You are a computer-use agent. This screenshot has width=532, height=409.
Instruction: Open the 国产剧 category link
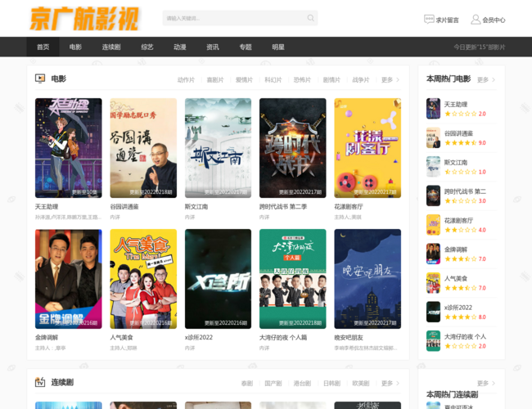pyautogui.click(x=273, y=383)
